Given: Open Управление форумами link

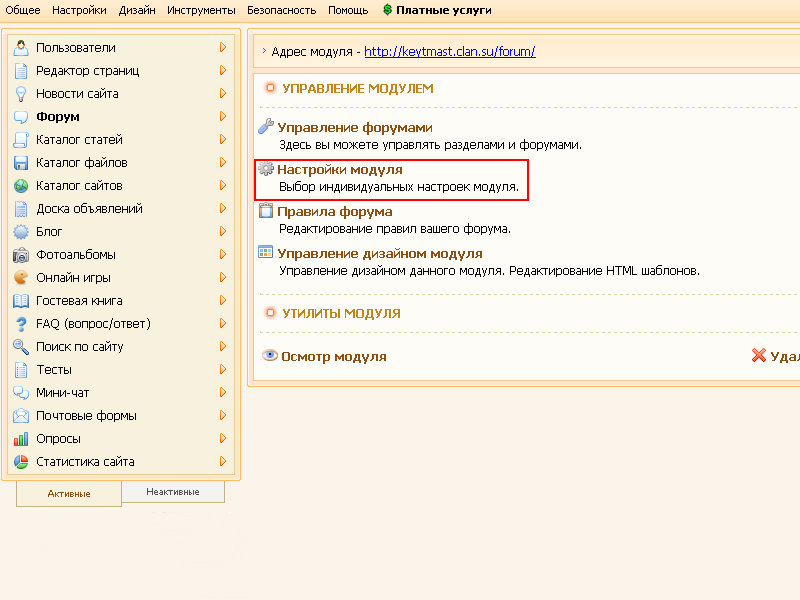Looking at the screenshot, I should [x=354, y=128].
